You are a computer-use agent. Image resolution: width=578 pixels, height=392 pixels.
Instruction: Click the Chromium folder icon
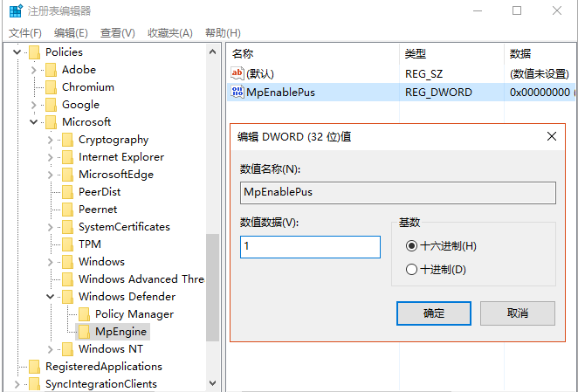(52, 87)
